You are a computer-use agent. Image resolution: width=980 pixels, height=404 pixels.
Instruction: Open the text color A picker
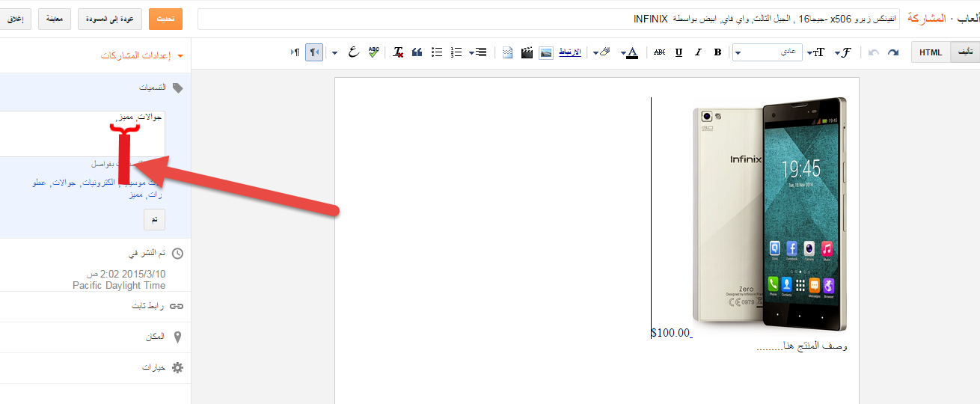tap(629, 52)
